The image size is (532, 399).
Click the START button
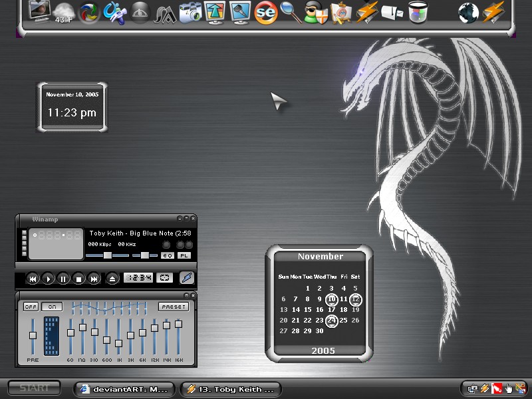34,388
